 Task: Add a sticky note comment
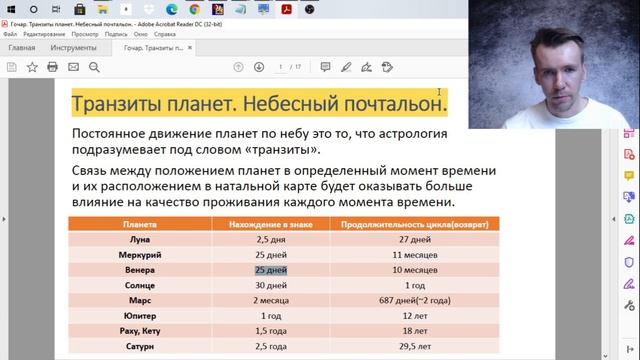pos(325,67)
